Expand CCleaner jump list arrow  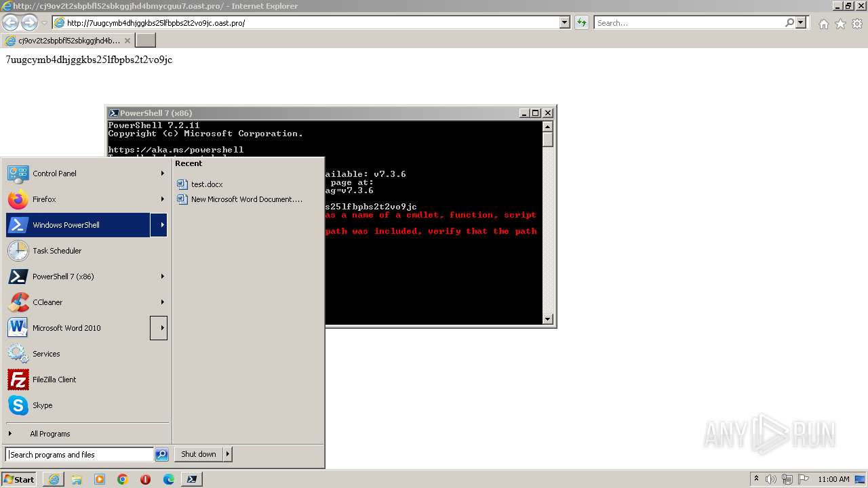[x=162, y=302]
